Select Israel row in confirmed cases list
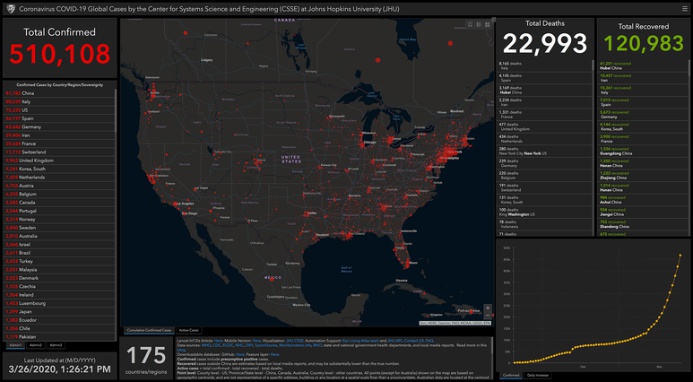The width and height of the screenshot is (693, 382). tap(59, 244)
